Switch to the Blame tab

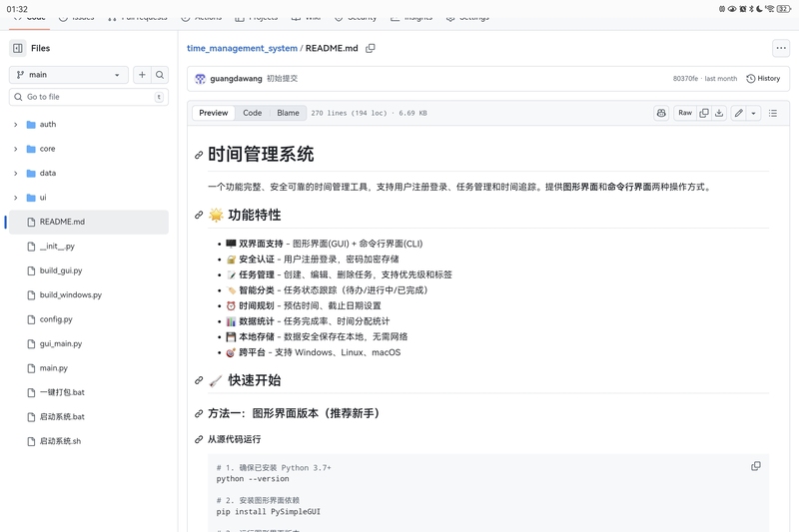tap(288, 113)
